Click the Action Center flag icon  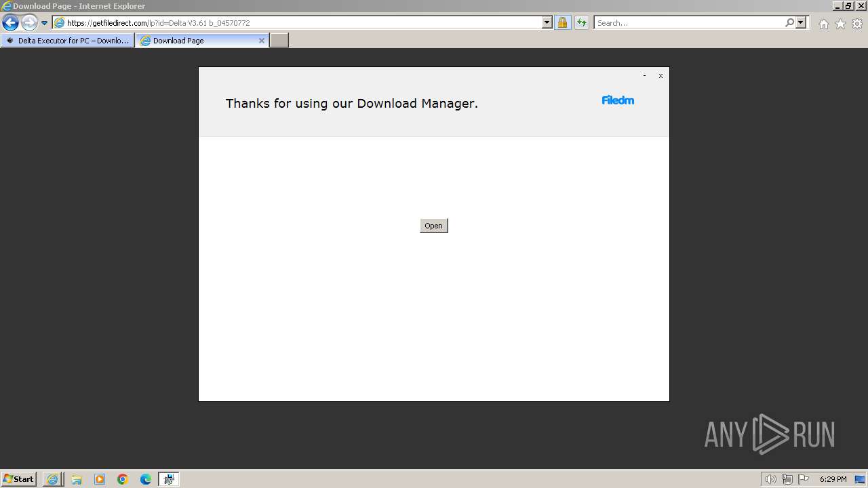click(x=804, y=479)
